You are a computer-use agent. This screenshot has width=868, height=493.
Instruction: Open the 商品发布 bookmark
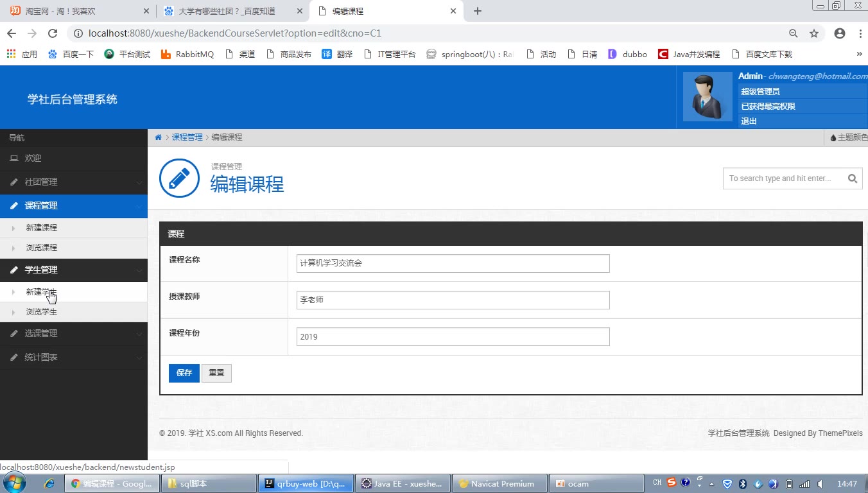click(288, 55)
